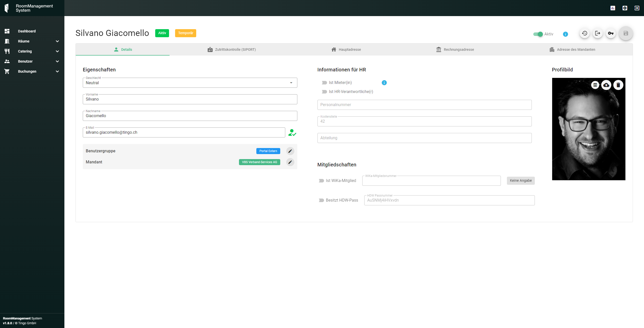Toggle the Aktiv switch off
Viewport: 644px width, 328px height.
tap(538, 34)
